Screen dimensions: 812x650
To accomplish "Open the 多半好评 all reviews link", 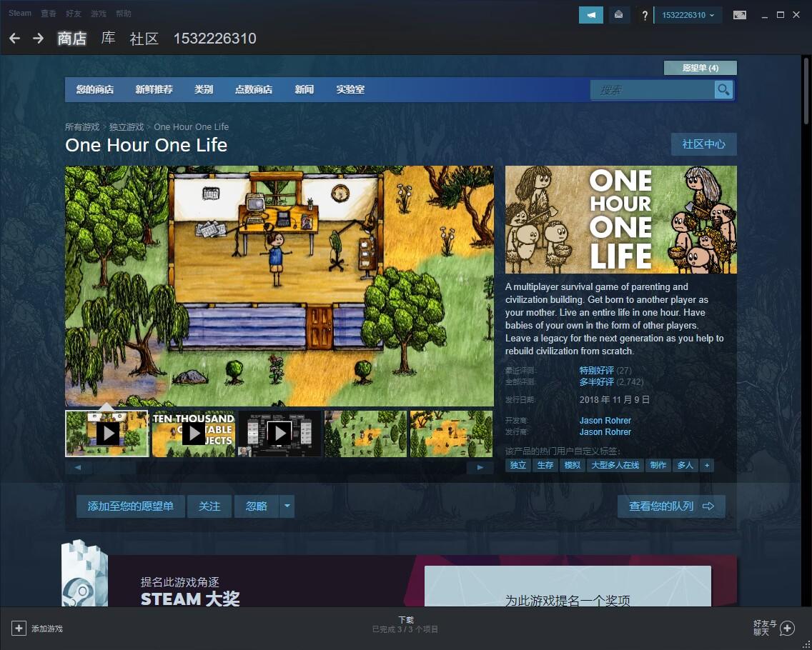I will tap(597, 382).
